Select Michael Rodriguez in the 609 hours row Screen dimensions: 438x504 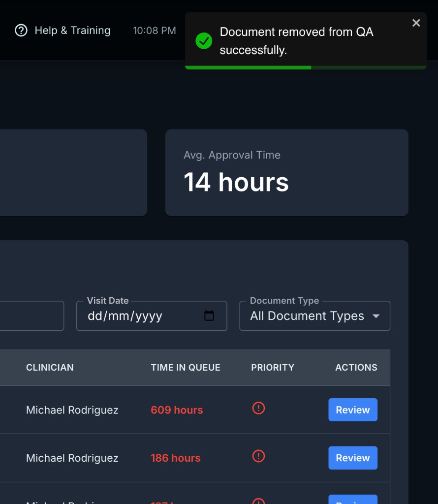(x=72, y=410)
